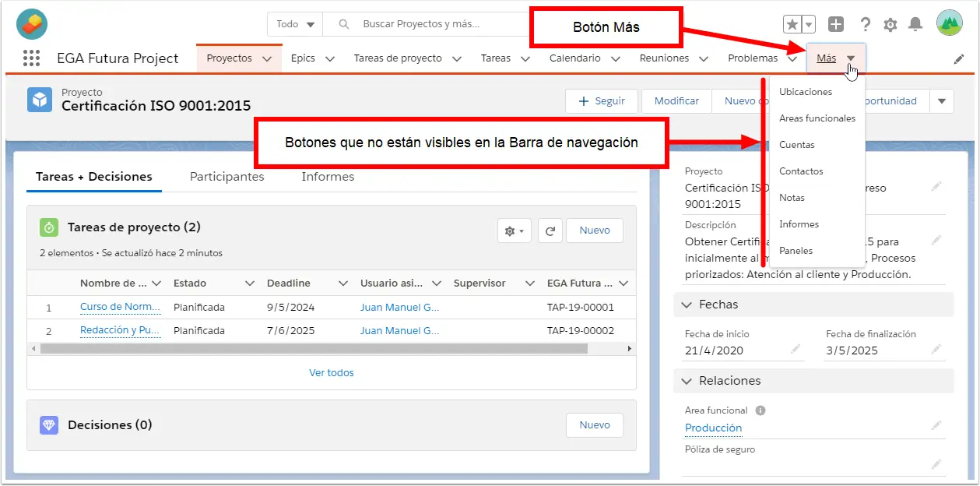Open the App Launcher grid icon
Screen dimensions: 980x486
pos(31,58)
